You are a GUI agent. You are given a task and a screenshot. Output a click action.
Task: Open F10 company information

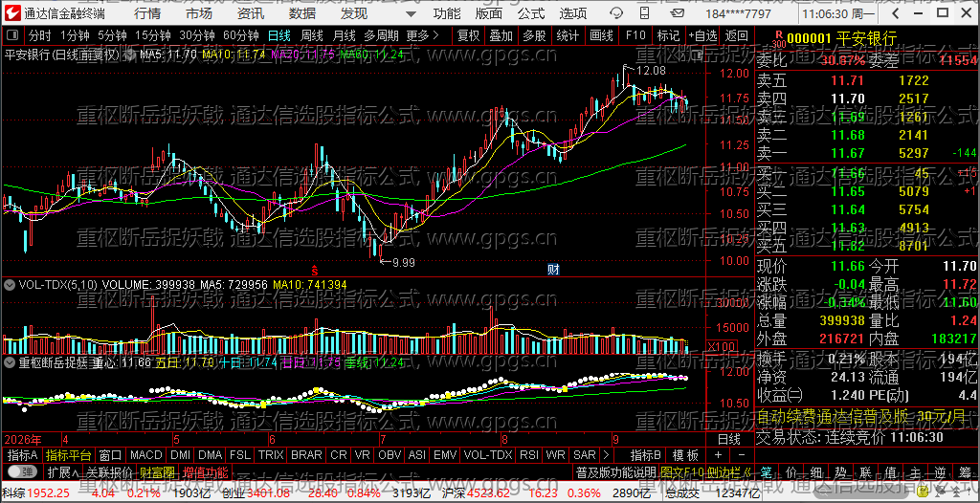(635, 35)
